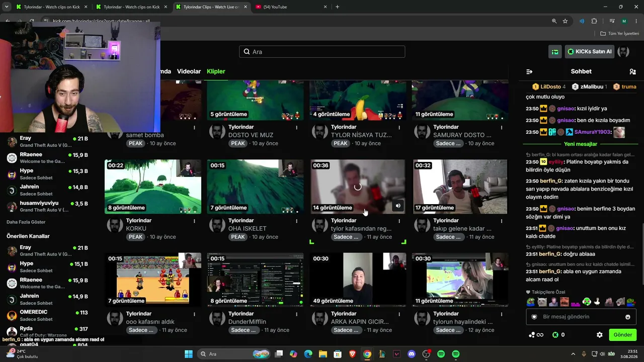Open options menu for the KORKU clip
The image size is (644, 362).
[x=194, y=221]
